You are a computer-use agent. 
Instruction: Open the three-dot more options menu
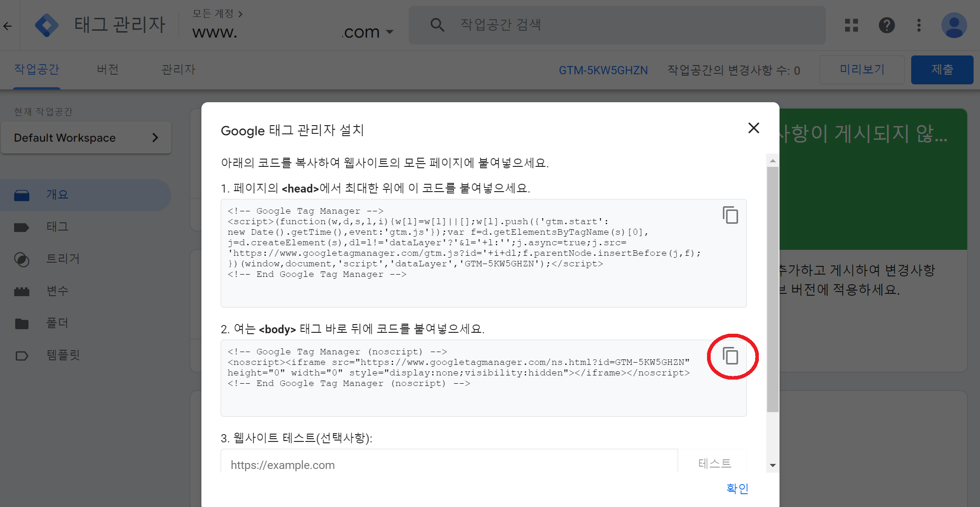point(919,25)
